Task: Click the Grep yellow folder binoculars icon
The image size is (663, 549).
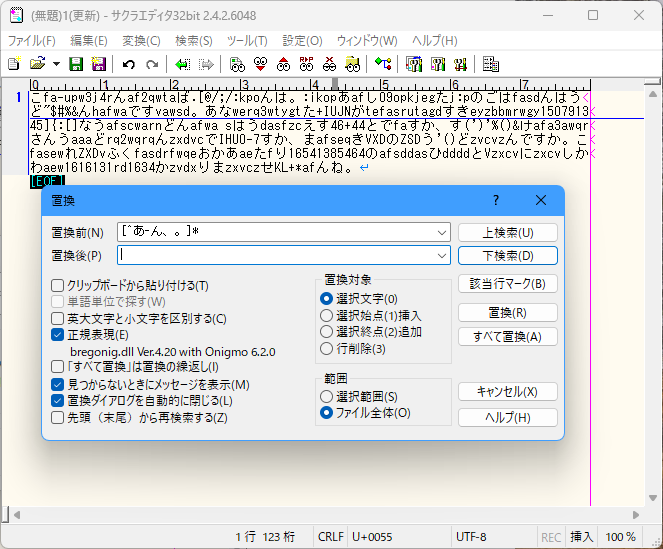Action: [352, 64]
